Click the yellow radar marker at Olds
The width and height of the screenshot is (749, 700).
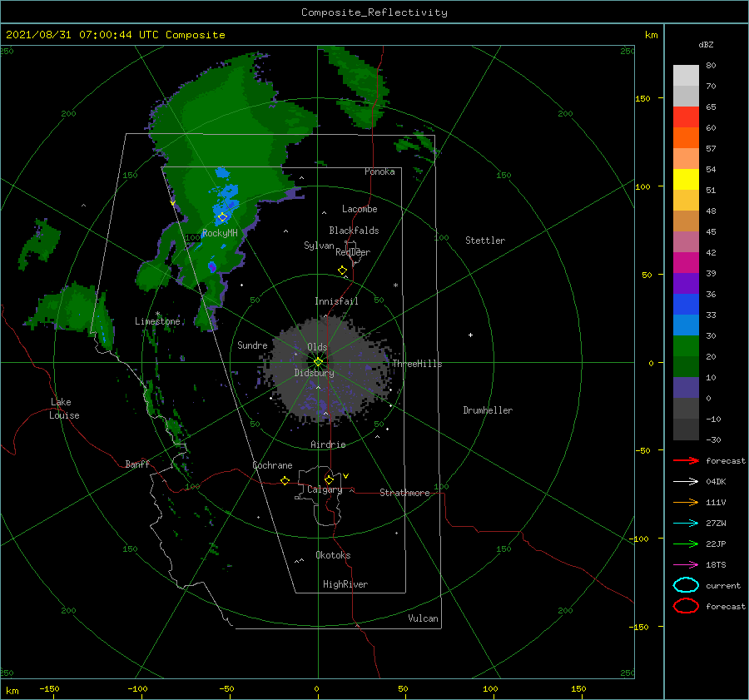point(318,362)
